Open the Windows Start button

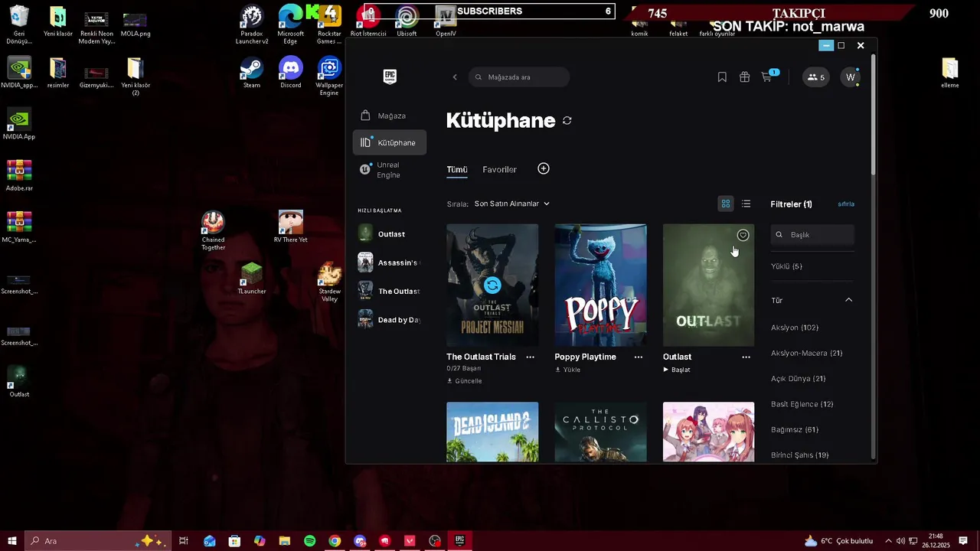(12, 541)
